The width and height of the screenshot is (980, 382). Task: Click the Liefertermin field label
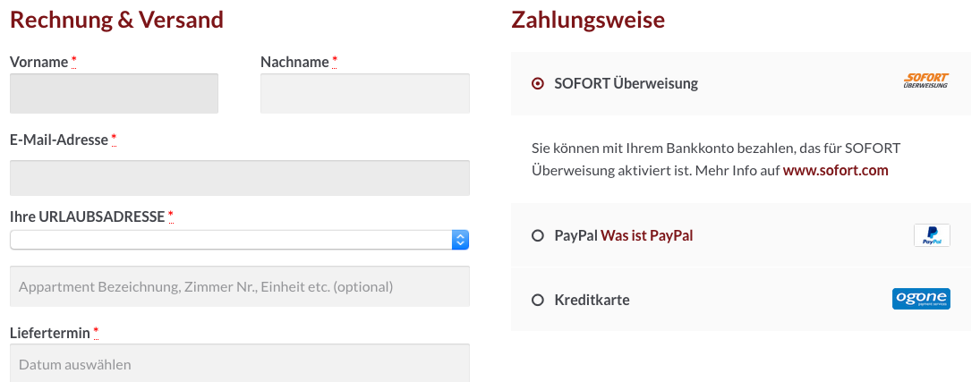50,333
